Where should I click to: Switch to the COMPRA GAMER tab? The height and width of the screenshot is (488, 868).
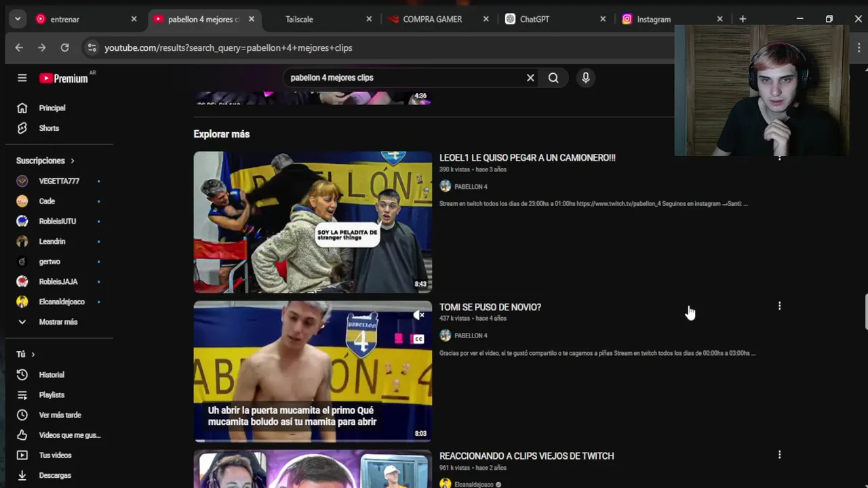(431, 19)
